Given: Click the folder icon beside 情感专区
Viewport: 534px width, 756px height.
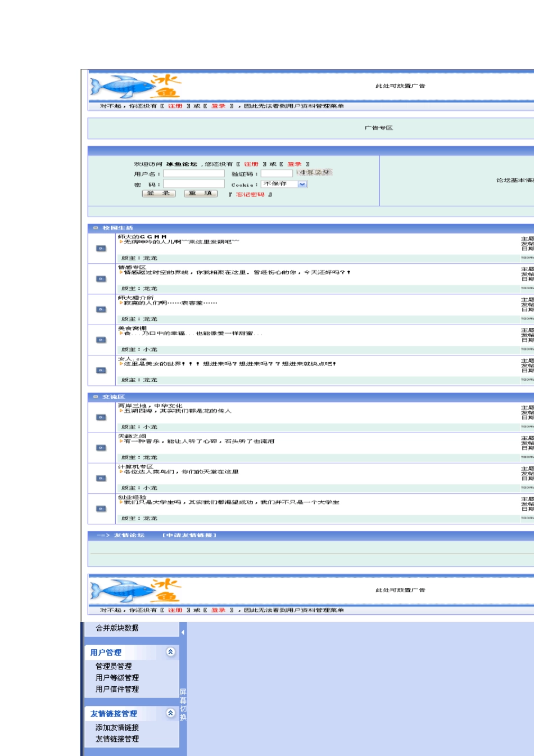Looking at the screenshot, I should (101, 278).
